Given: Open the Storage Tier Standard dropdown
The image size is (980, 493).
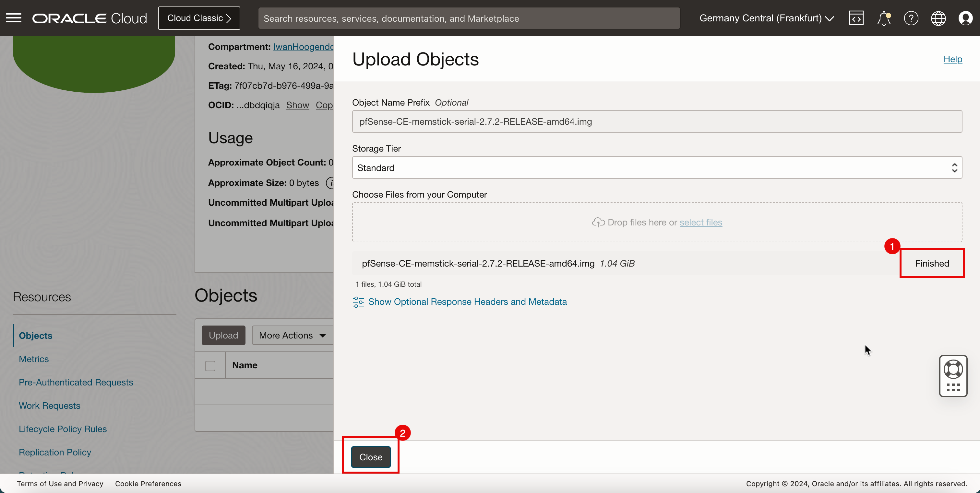Looking at the screenshot, I should [x=657, y=168].
